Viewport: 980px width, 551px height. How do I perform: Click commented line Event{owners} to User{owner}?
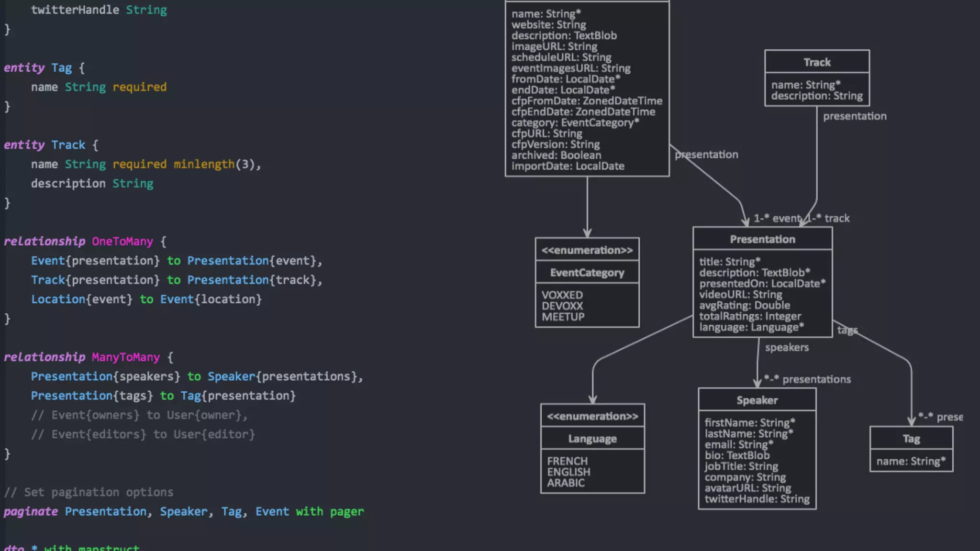pyautogui.click(x=139, y=415)
